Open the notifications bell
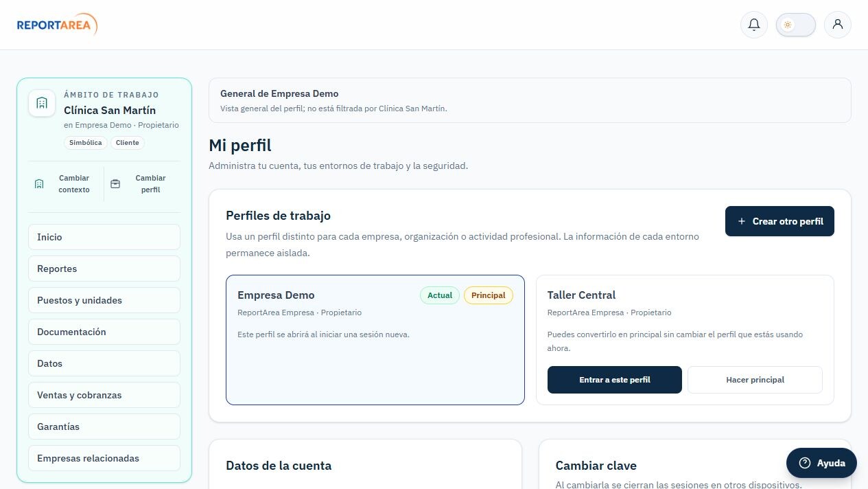This screenshot has width=868, height=489. coord(754,25)
